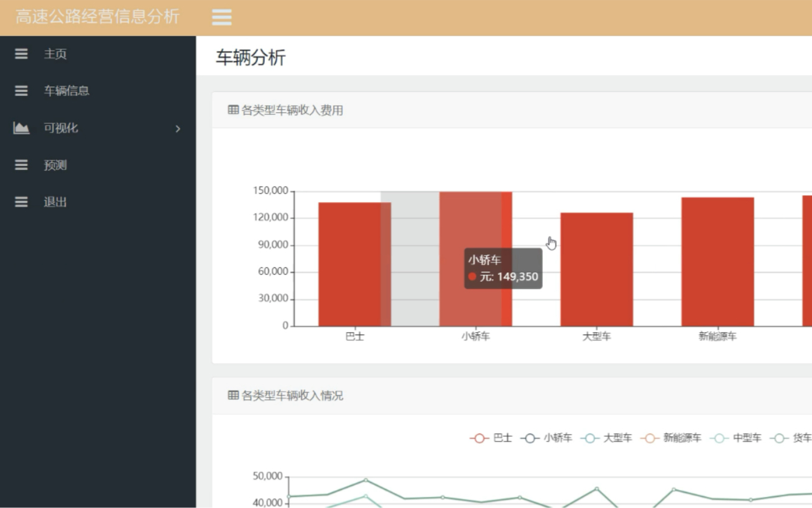Open the 预测 menu item
The image size is (812, 508).
[x=98, y=165]
